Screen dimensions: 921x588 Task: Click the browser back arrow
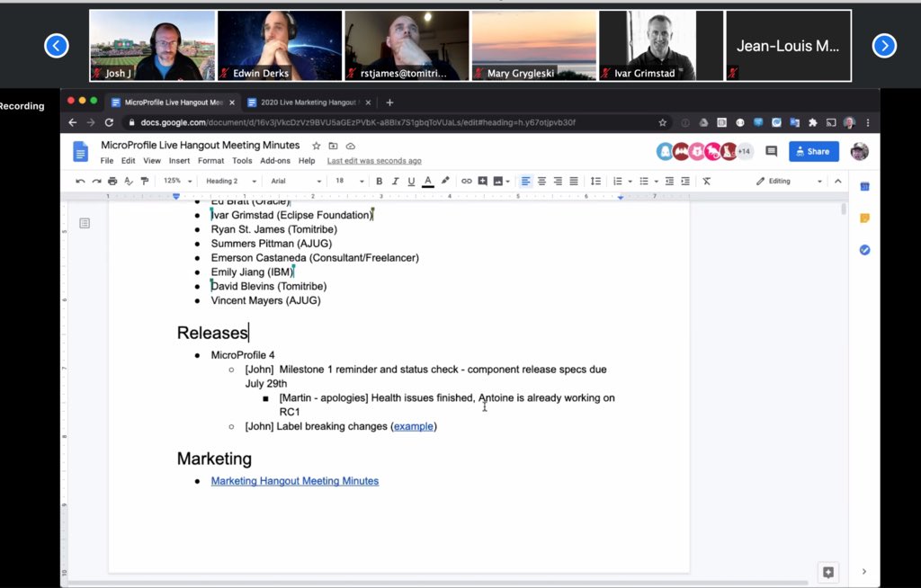[x=72, y=122]
